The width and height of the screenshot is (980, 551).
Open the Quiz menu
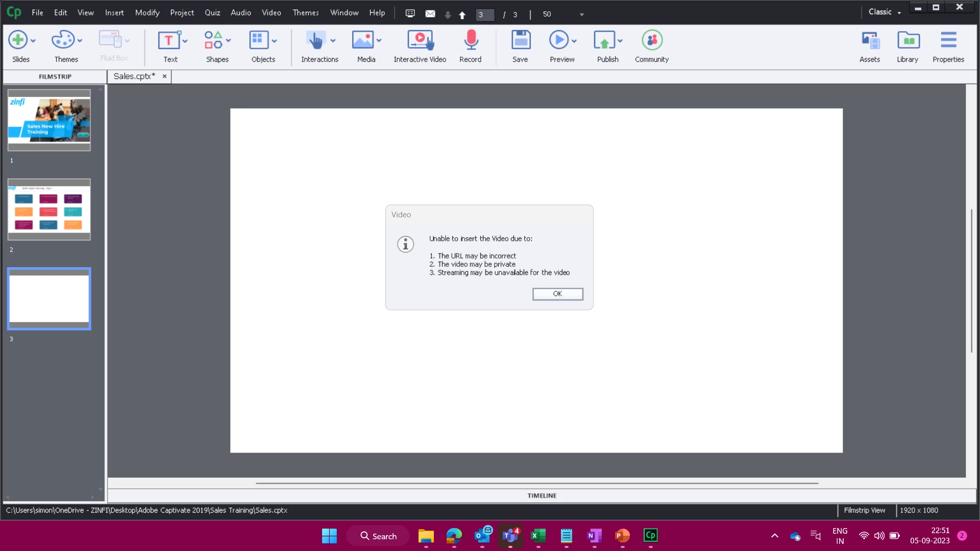212,13
